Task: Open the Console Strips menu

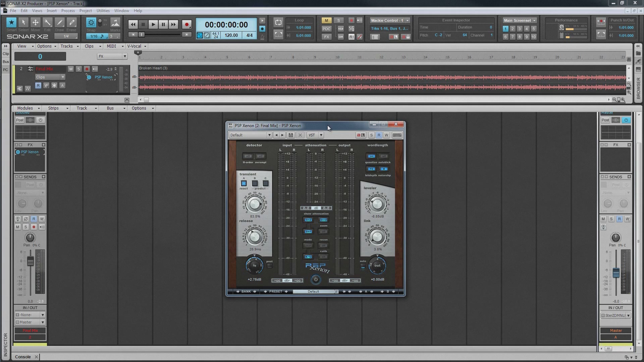Action: [x=58, y=108]
